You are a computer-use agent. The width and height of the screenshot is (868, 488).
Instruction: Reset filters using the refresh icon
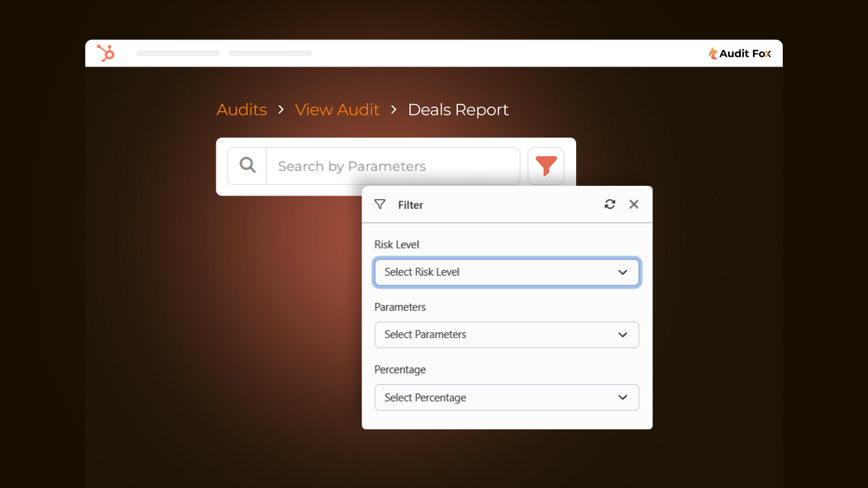(x=610, y=205)
